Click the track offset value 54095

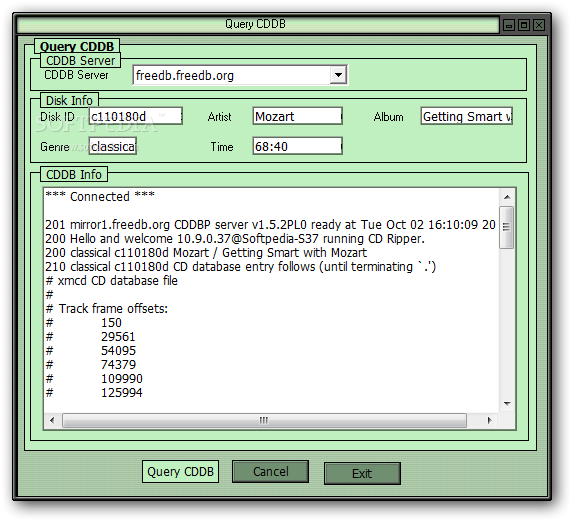pyautogui.click(x=118, y=351)
